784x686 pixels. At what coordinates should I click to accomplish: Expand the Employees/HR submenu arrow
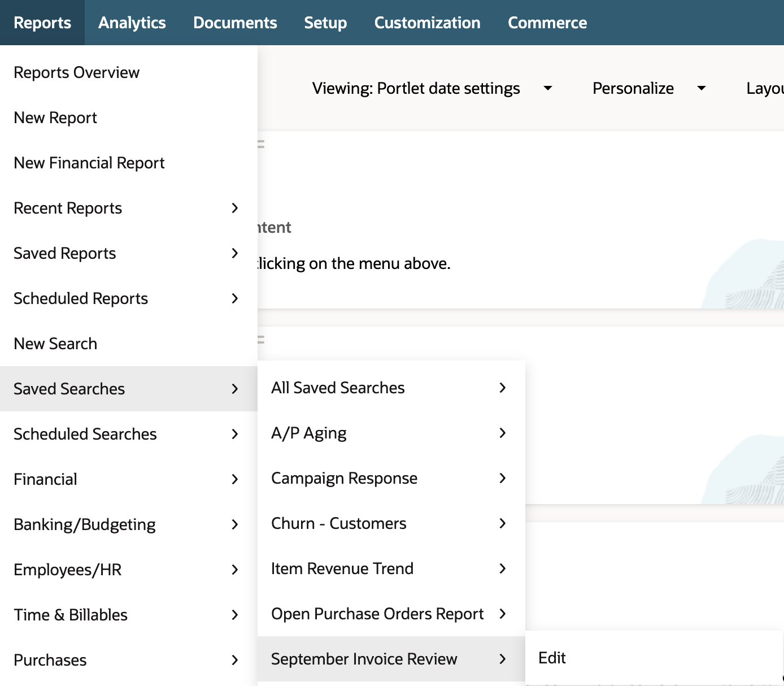tap(235, 570)
